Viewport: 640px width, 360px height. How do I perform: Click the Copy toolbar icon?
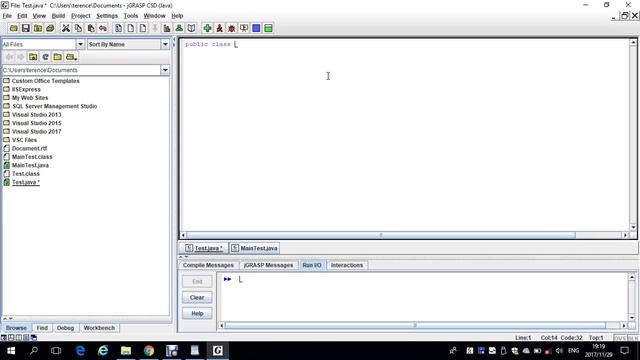pos(78,28)
